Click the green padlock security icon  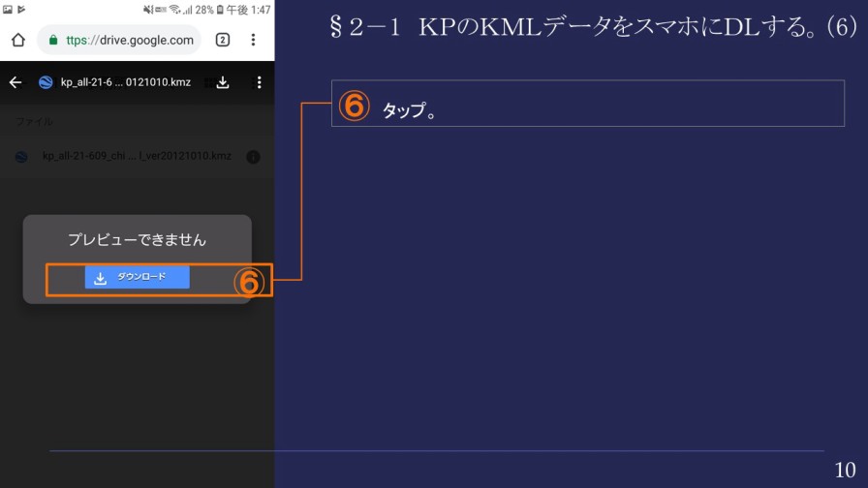pos(51,41)
